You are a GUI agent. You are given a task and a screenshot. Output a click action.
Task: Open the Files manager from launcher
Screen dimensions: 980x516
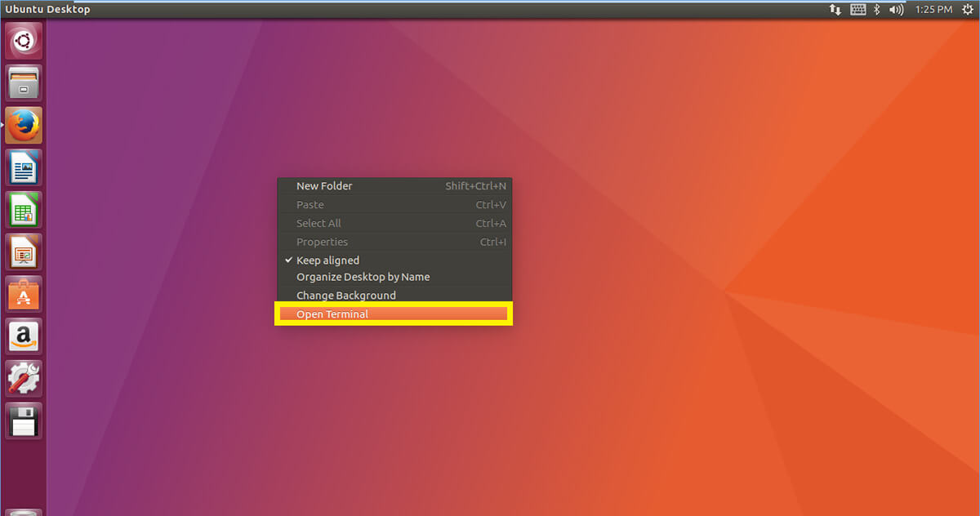click(x=24, y=83)
